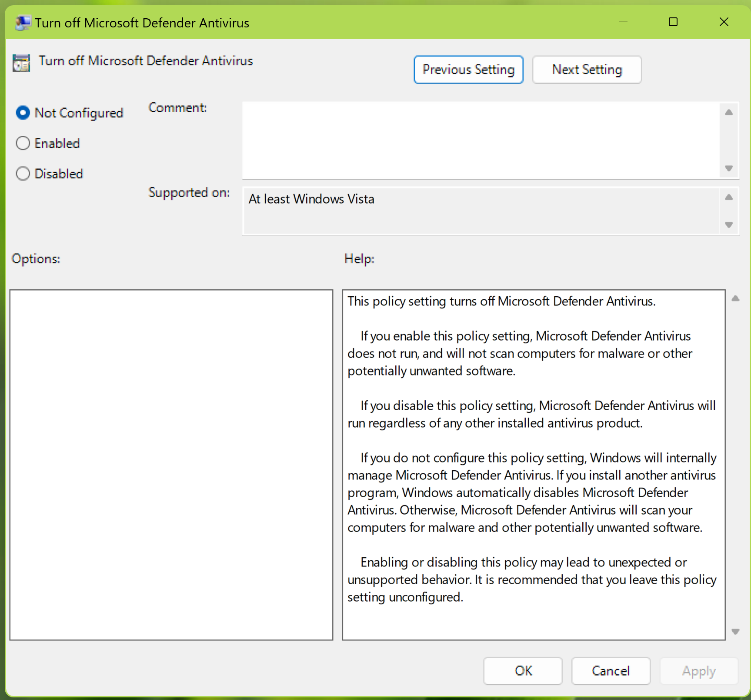The width and height of the screenshot is (751, 700).
Task: Cancel the policy changes
Action: (x=611, y=671)
